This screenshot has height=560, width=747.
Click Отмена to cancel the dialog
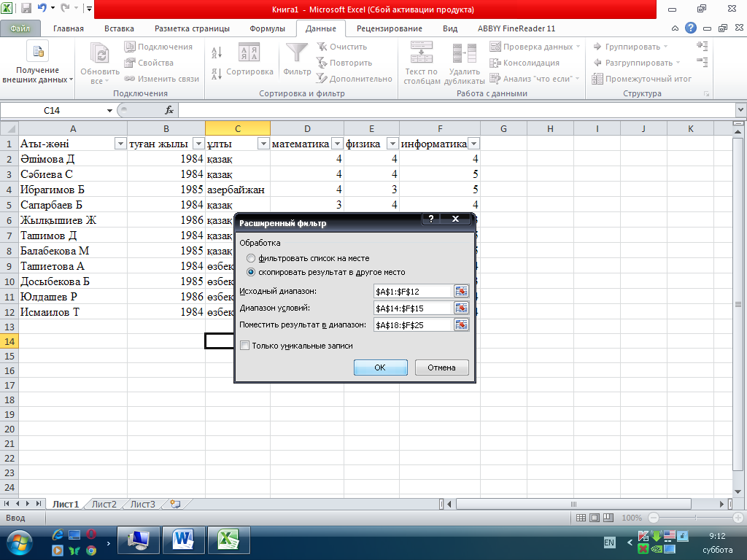pyautogui.click(x=441, y=367)
